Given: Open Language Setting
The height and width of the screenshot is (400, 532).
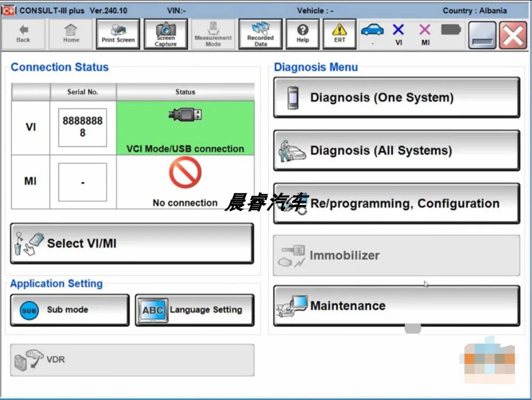Looking at the screenshot, I should [195, 310].
